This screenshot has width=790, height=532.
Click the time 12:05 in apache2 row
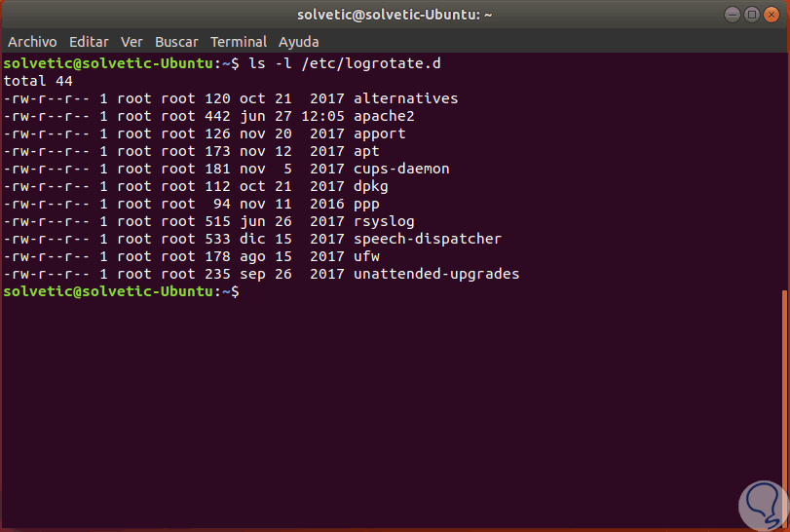pos(322,116)
